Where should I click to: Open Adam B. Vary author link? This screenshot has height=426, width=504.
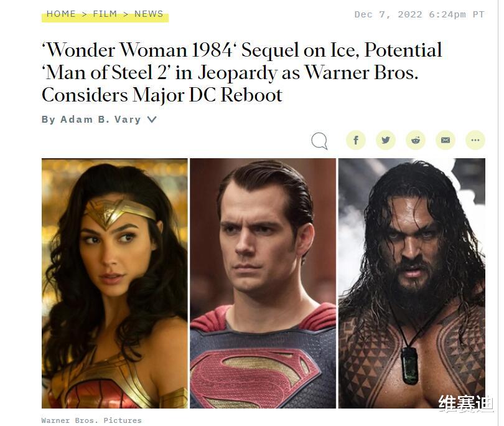[101, 120]
